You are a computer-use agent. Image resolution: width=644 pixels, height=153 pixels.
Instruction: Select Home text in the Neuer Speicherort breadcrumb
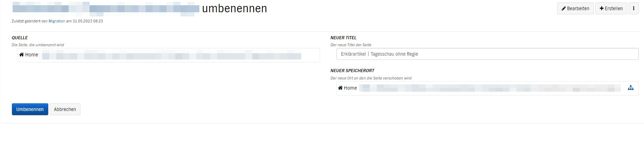350,88
